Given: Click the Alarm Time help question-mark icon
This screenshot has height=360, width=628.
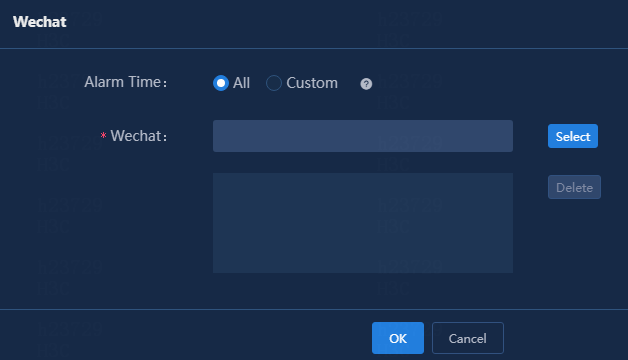Looking at the screenshot, I should pyautogui.click(x=366, y=84).
